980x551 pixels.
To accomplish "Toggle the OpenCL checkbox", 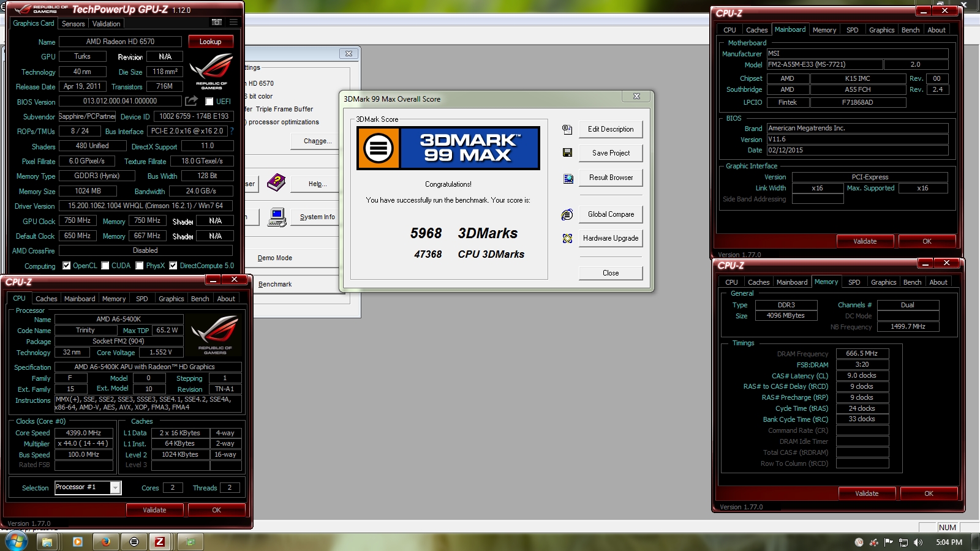I will [66, 266].
